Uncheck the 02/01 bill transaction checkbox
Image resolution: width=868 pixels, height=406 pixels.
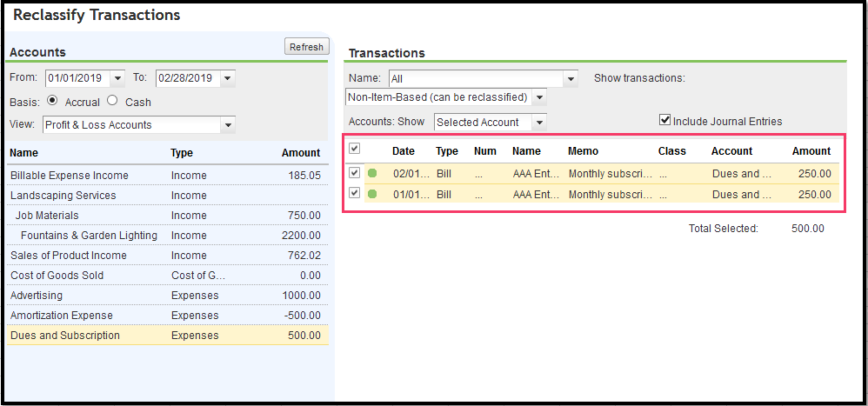tap(354, 173)
